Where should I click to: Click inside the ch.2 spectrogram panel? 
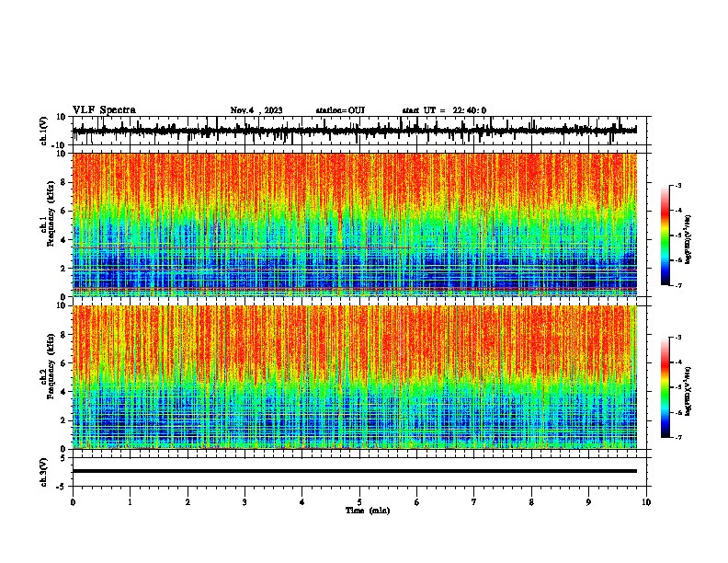point(355,377)
